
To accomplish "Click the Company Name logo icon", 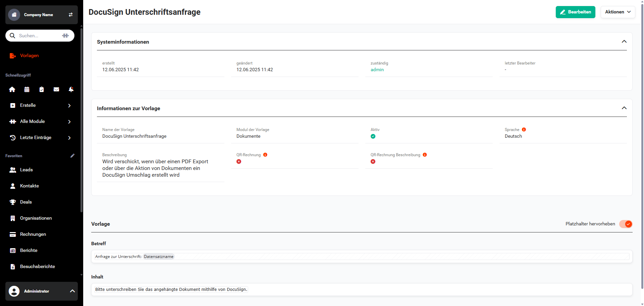I will pyautogui.click(x=14, y=15).
